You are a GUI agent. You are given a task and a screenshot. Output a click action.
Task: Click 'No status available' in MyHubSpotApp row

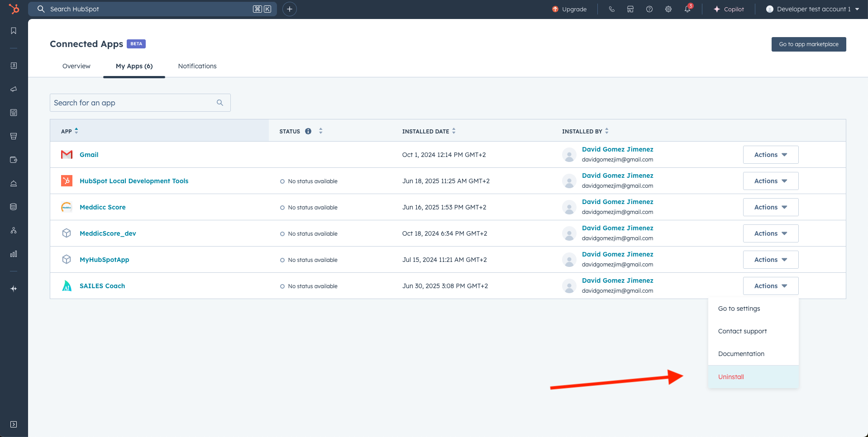[x=313, y=260]
